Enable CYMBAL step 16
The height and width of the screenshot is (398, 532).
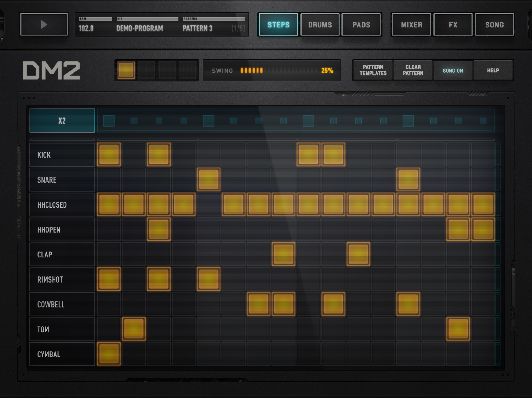click(483, 354)
